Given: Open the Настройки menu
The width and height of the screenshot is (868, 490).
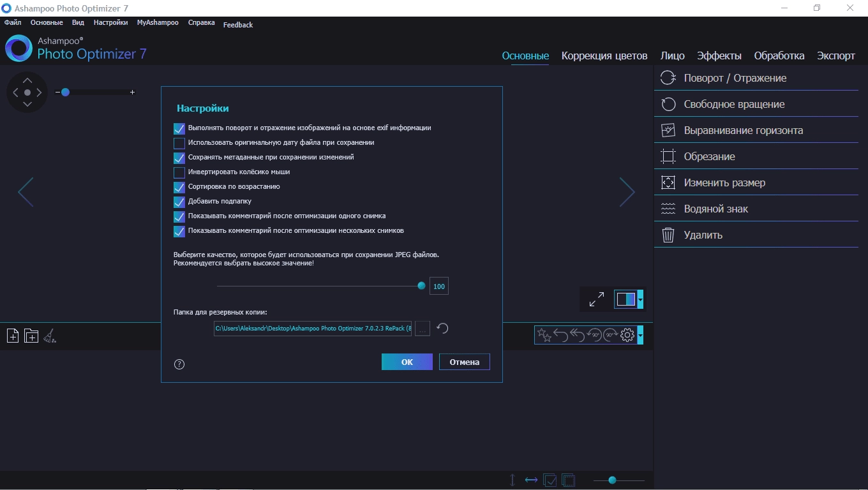Looking at the screenshot, I should click(110, 22).
